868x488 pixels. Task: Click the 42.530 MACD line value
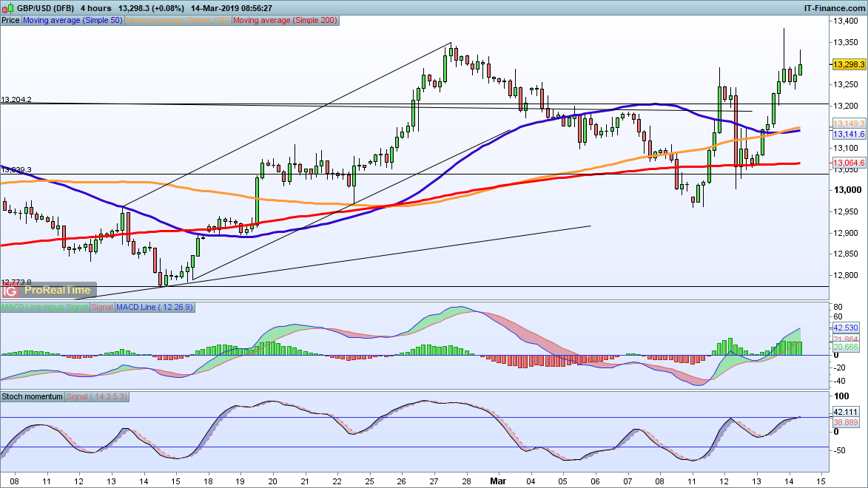pos(845,328)
